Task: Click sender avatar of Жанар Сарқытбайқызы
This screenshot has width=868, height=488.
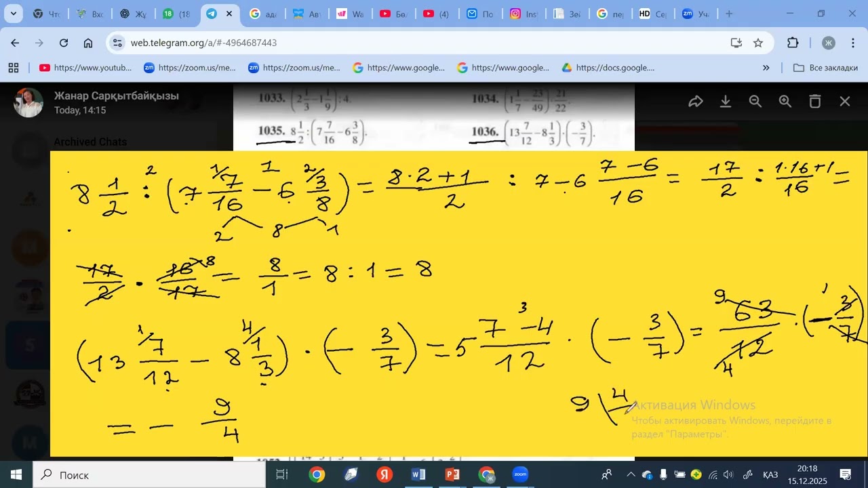Action: [x=28, y=102]
